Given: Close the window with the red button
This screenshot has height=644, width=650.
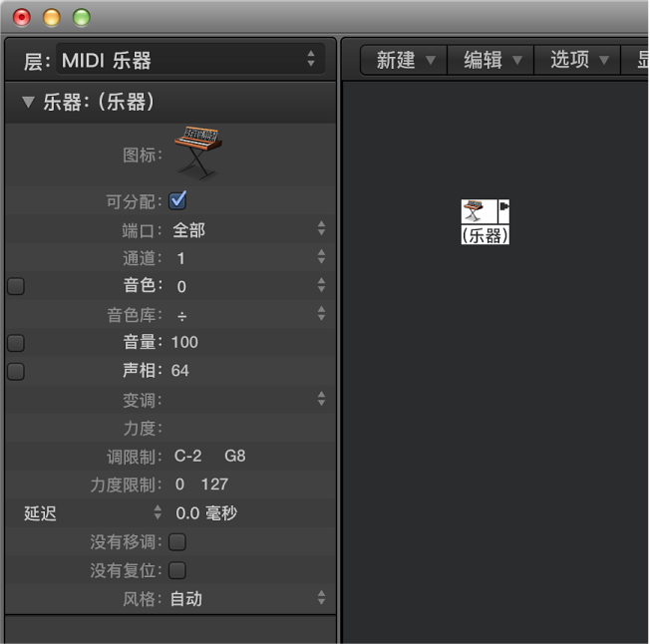Looking at the screenshot, I should [x=22, y=17].
